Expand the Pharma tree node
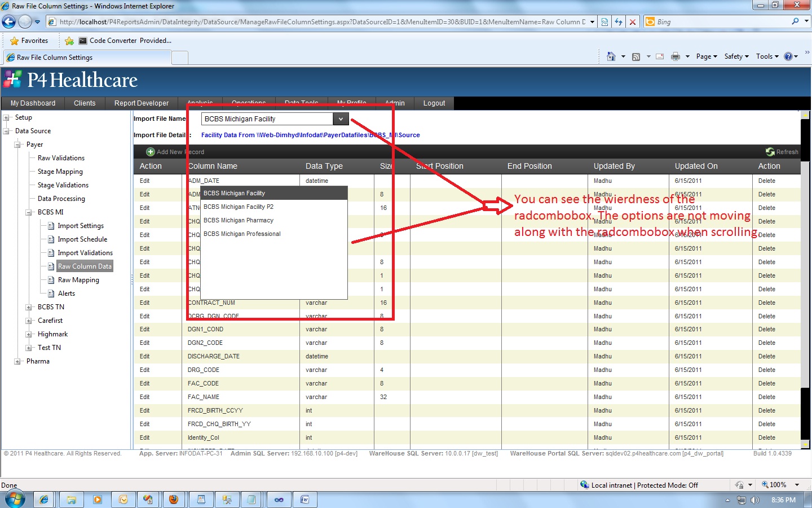 tap(17, 361)
